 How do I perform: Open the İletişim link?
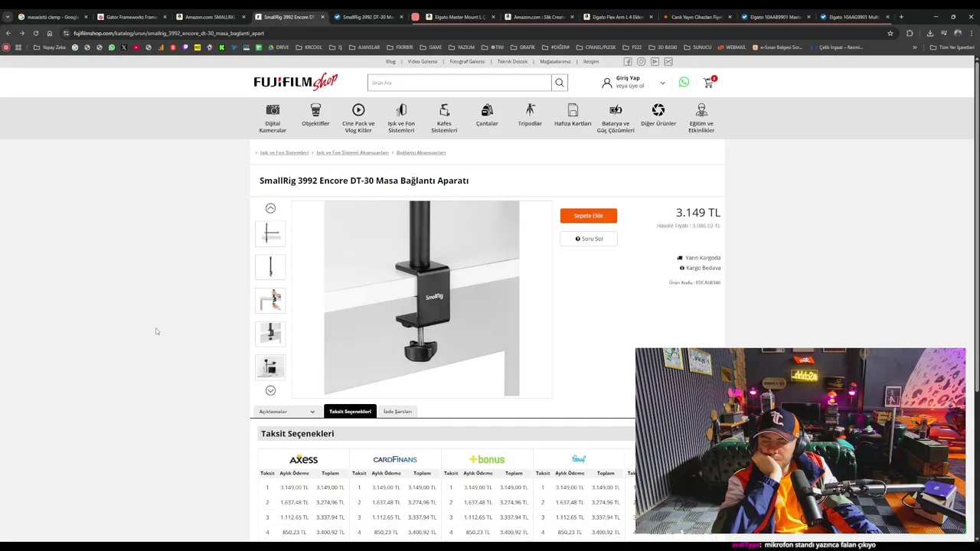(591, 61)
